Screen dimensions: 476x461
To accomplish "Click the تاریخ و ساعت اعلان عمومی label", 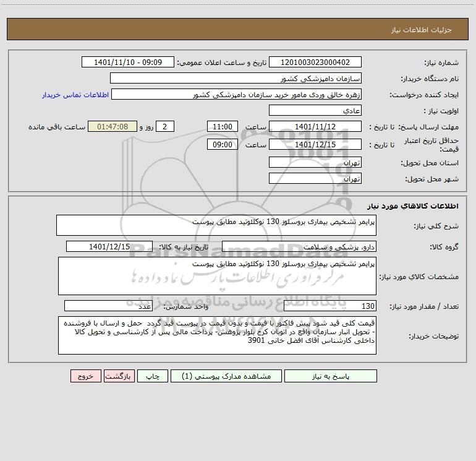I will (x=222, y=62).
